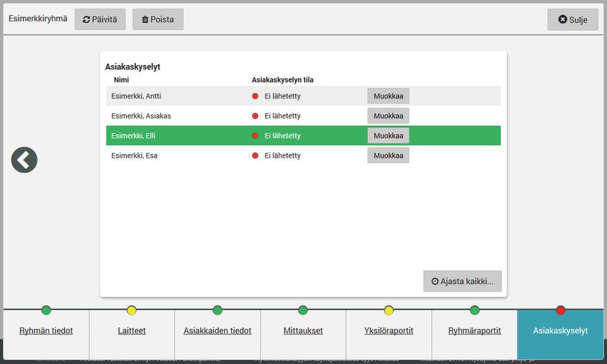This screenshot has width=607, height=364.
Task: Select the Asiakaskyselyt step
Action: click(x=560, y=334)
